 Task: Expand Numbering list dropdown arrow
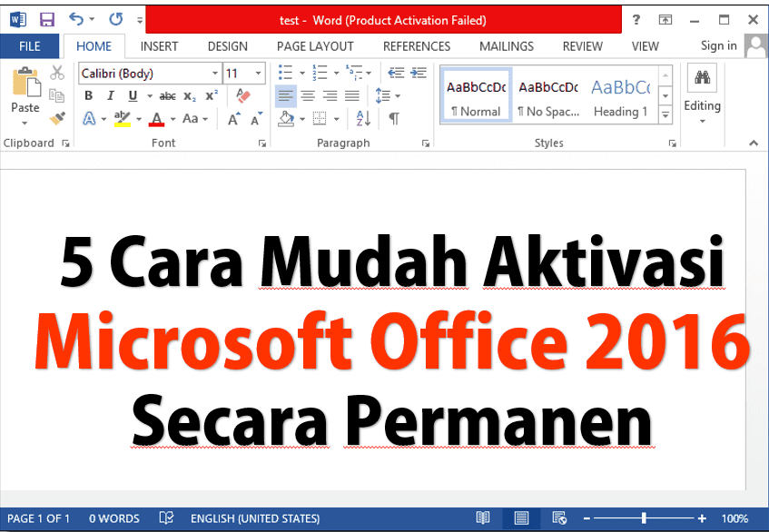[337, 73]
